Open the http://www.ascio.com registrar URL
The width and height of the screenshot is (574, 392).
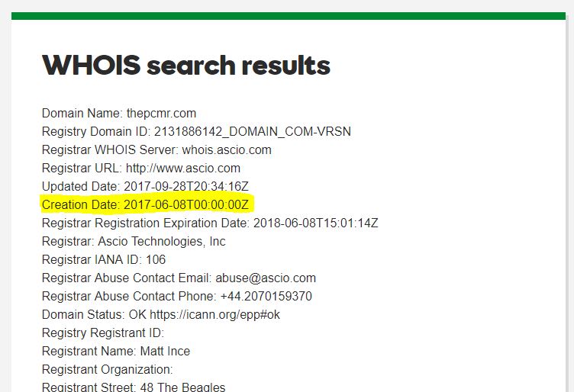click(x=183, y=169)
